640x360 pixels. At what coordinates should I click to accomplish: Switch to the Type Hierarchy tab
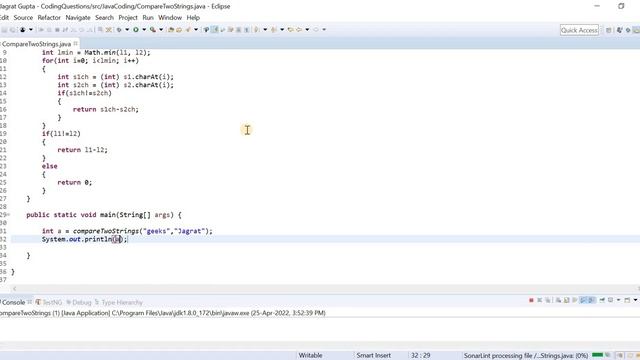[119, 302]
